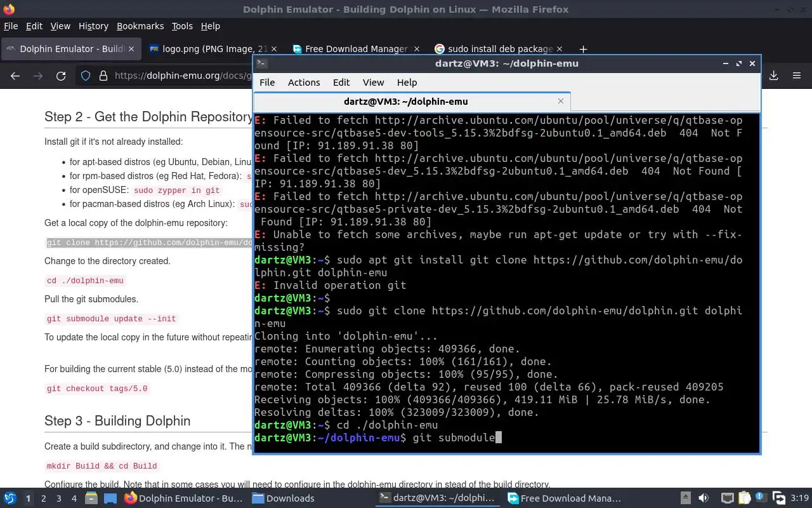Reload the Dolphin Emulator page
Viewport: 812px width, 508px height.
(x=61, y=76)
